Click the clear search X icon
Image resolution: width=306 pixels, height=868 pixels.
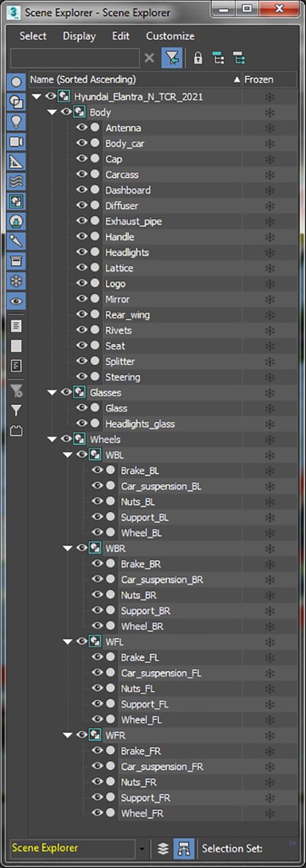coord(149,58)
